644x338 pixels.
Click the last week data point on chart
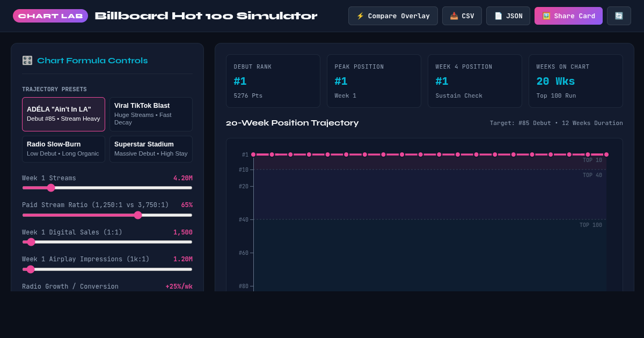[606, 155]
